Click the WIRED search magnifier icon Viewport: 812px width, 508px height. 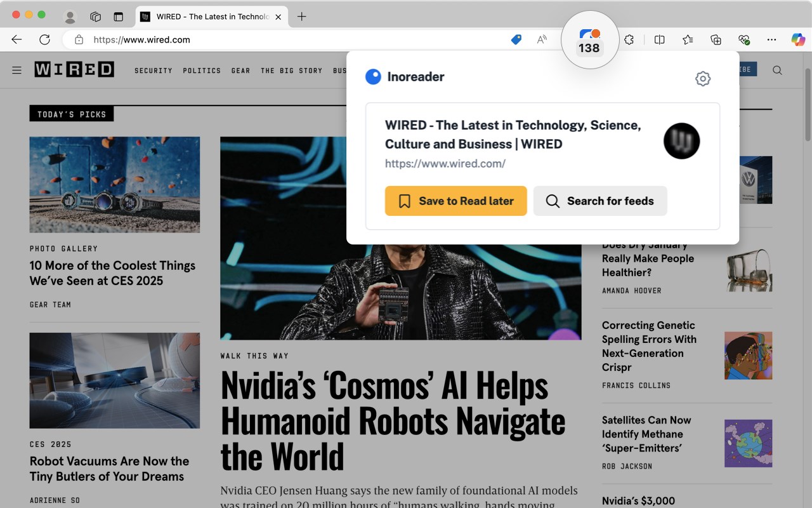point(777,70)
